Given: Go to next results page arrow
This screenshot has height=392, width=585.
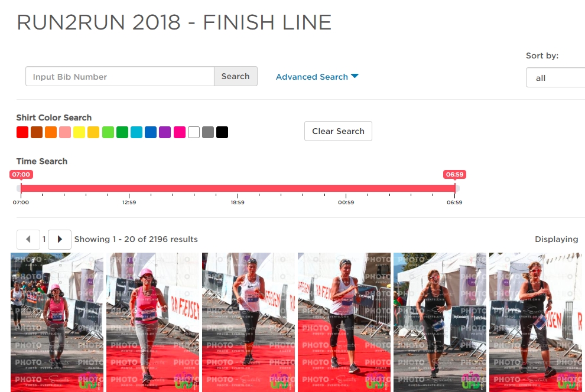Looking at the screenshot, I should pyautogui.click(x=60, y=239).
